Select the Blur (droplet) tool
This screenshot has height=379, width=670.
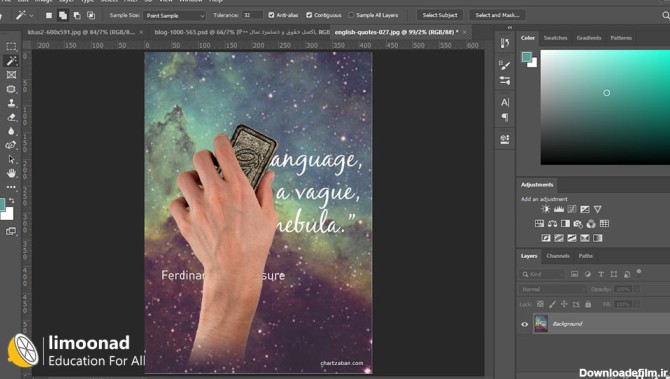tap(11, 131)
